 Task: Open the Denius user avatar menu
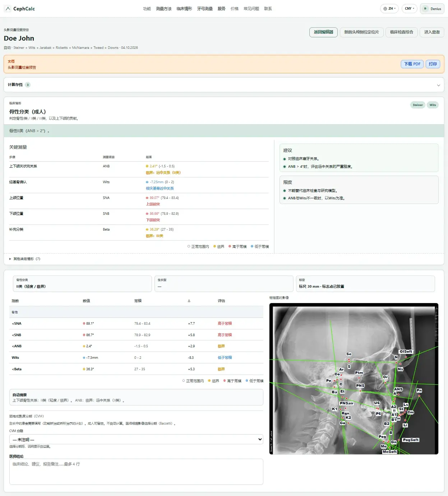pyautogui.click(x=432, y=9)
